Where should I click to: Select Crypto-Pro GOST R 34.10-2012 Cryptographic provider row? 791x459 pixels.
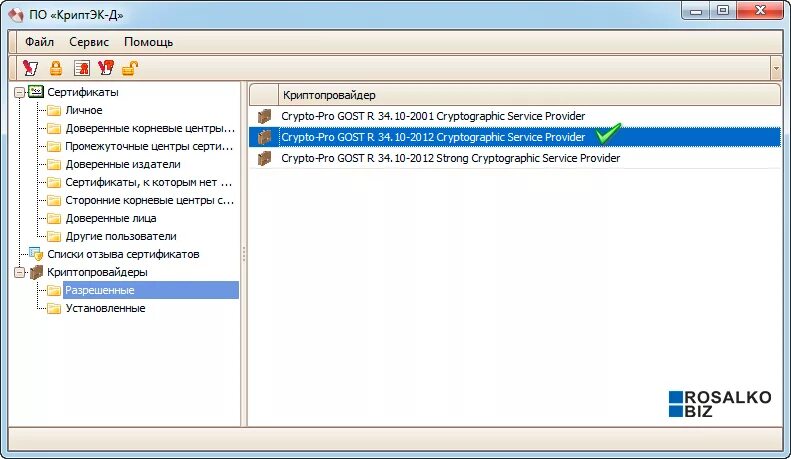point(515,137)
